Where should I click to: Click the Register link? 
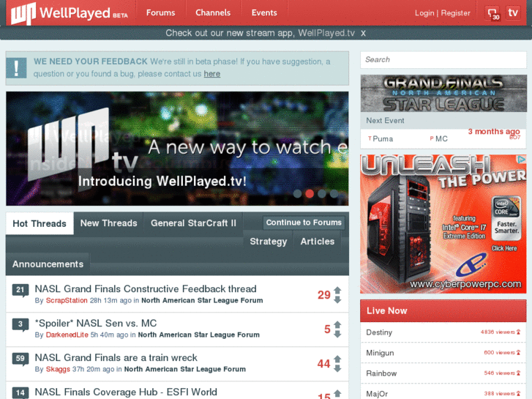coord(455,13)
